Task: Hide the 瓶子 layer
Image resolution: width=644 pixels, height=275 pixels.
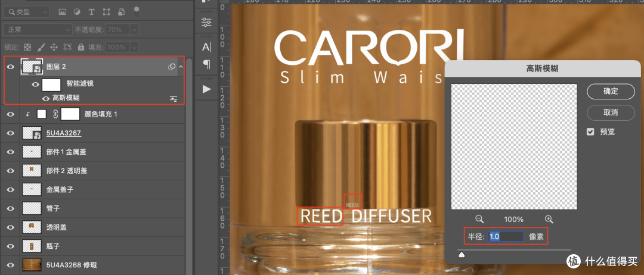Action: pyautogui.click(x=10, y=246)
